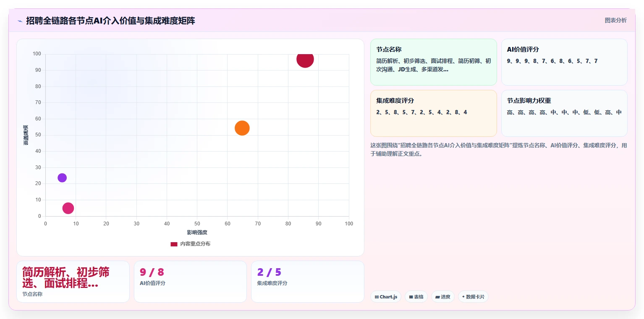Click the pink bubble near the origin
Viewport: 644px width, 319px height.
click(x=68, y=208)
